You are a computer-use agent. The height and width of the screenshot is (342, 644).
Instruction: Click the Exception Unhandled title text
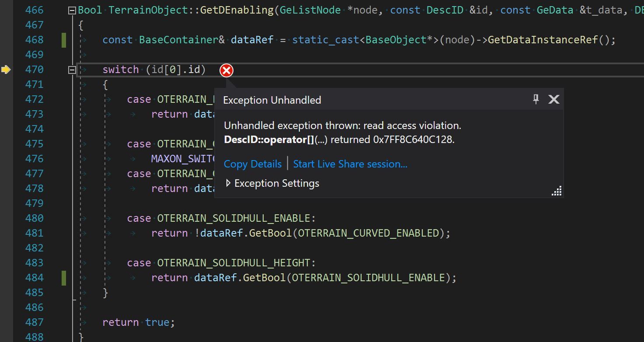pyautogui.click(x=272, y=100)
